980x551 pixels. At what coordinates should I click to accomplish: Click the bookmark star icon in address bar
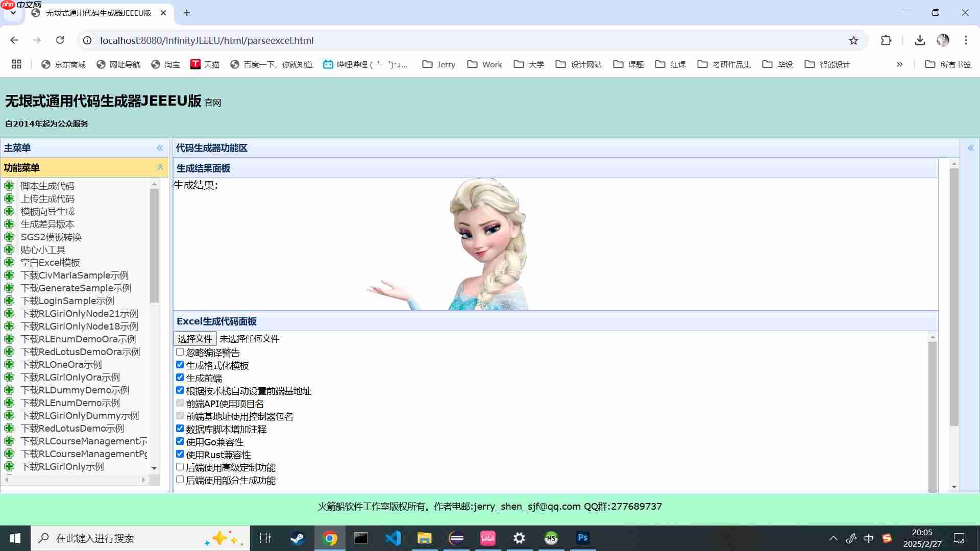click(853, 40)
